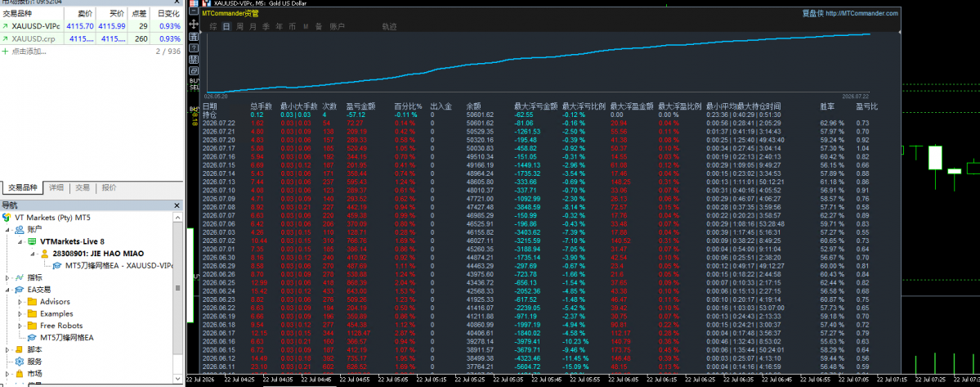Click the 市场 shopping bag icon
Viewport: 980px width, 387px height.
20,373
